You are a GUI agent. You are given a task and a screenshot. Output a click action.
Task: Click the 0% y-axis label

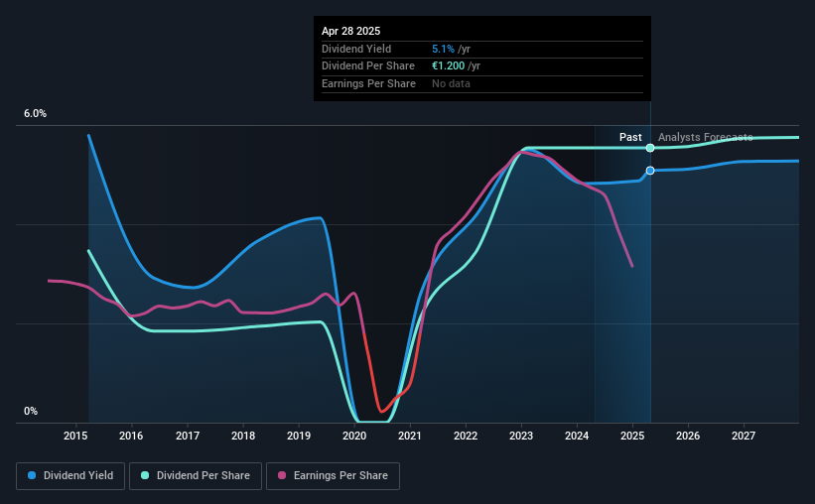[31, 411]
